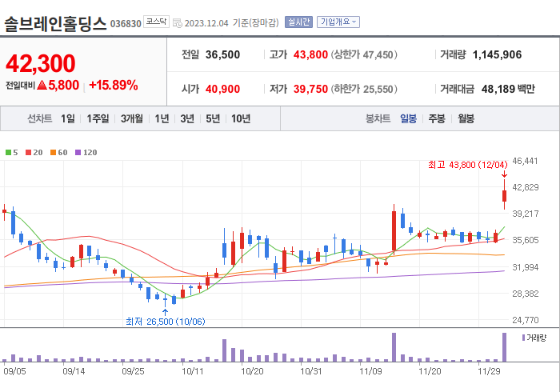Select the 1년 line chart period
Viewport: 560px width, 392px height.
coord(162,118)
